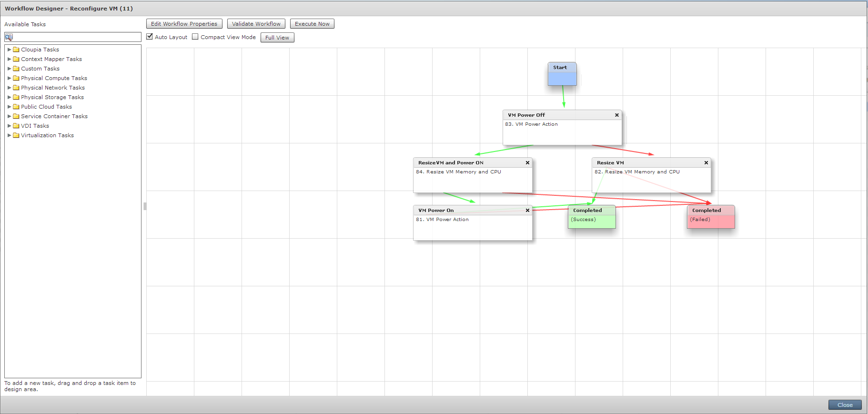Expand the Physical Storage Tasks tree node
Image resolution: width=868 pixels, height=414 pixels.
click(9, 97)
